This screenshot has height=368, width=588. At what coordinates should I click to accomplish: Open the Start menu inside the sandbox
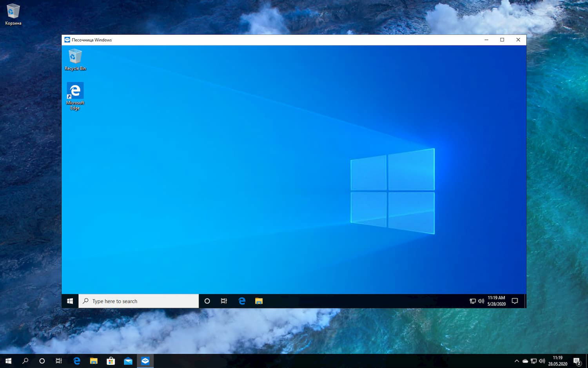pos(70,301)
